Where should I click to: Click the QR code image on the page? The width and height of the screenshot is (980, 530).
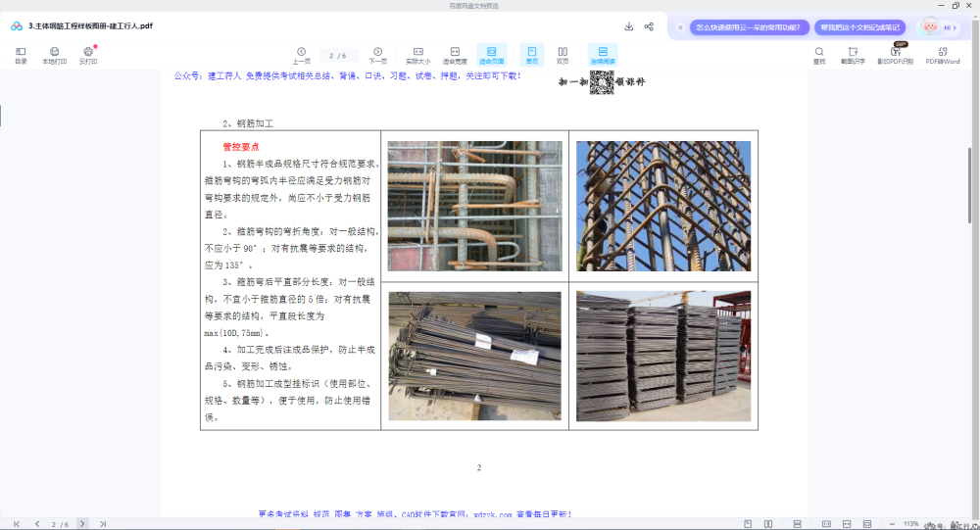point(602,82)
